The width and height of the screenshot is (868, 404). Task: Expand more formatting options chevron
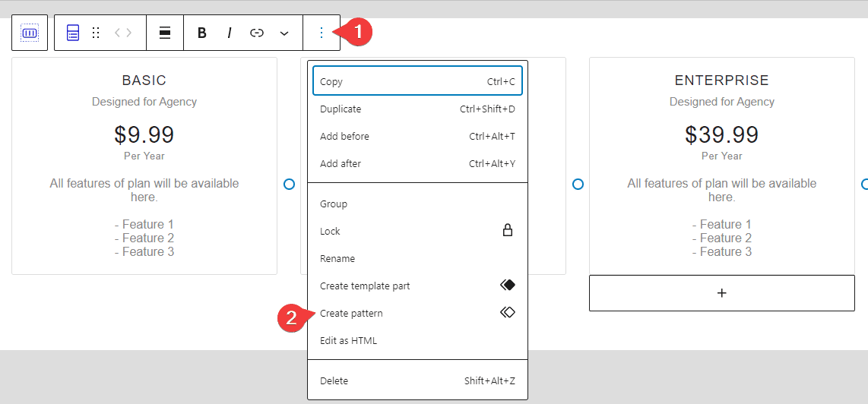[284, 33]
